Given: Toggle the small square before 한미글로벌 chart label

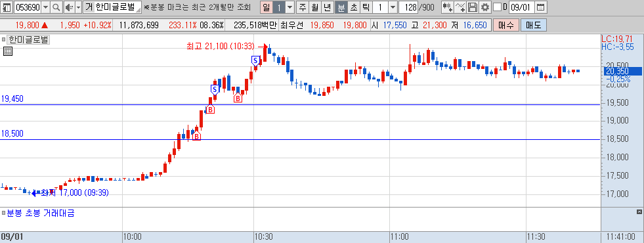Looking at the screenshot, I should point(4,40).
